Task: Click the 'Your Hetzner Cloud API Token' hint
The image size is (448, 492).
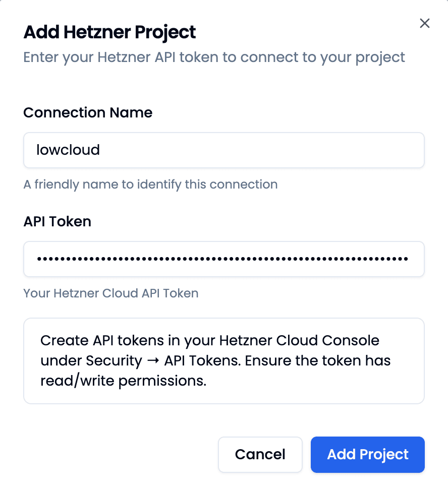Action: pos(110,293)
